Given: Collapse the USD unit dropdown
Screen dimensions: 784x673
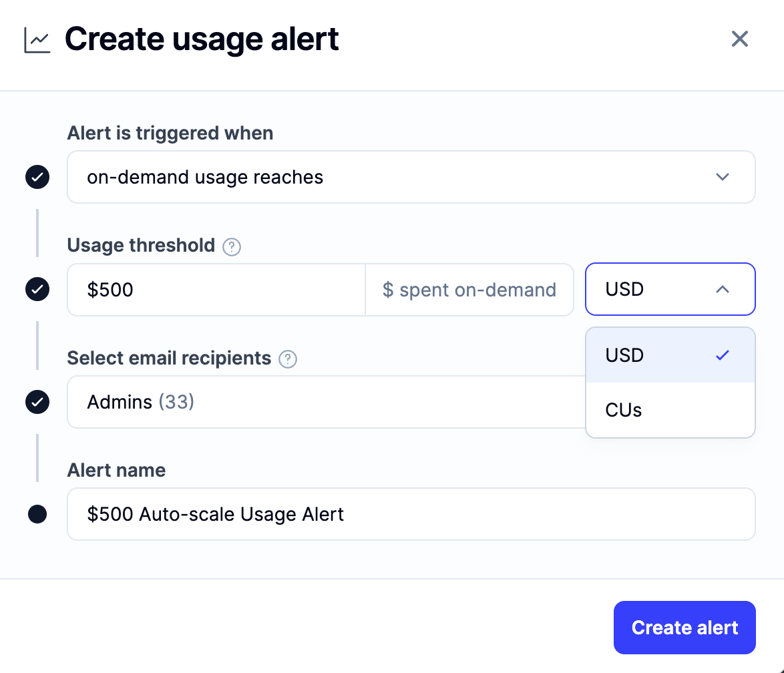Looking at the screenshot, I should [670, 289].
